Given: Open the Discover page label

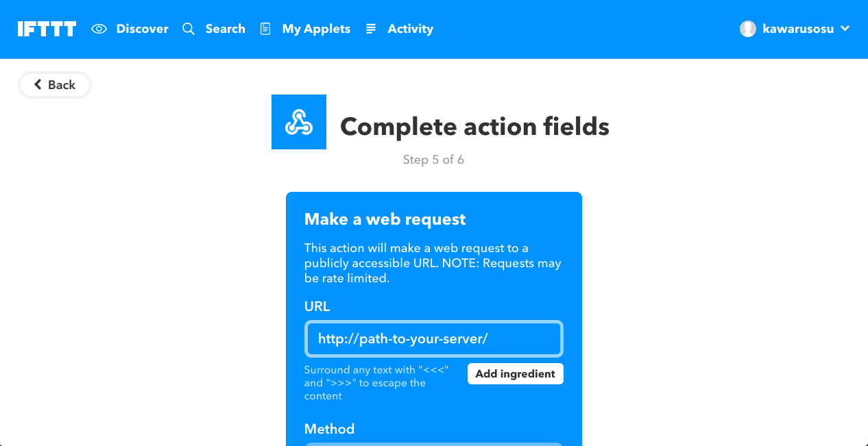Looking at the screenshot, I should click(142, 29).
